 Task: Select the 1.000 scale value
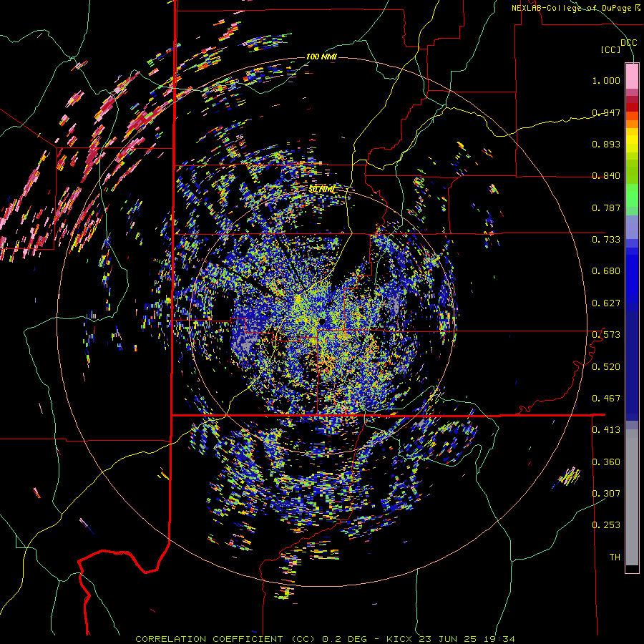tap(606, 80)
